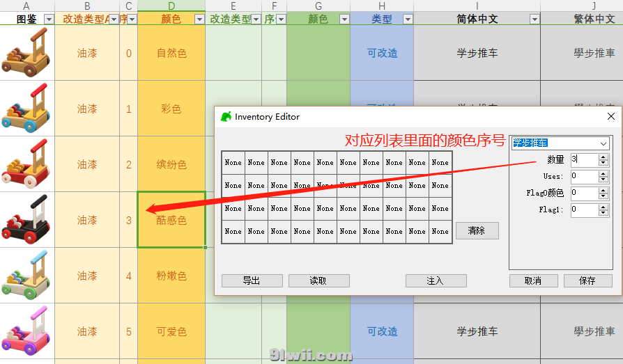Open the 简体中文 column filter dropdown
623x364 pixels.
click(534, 19)
